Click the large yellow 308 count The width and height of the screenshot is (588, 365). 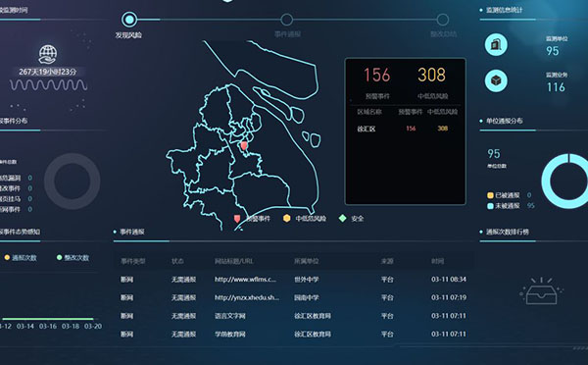(431, 75)
